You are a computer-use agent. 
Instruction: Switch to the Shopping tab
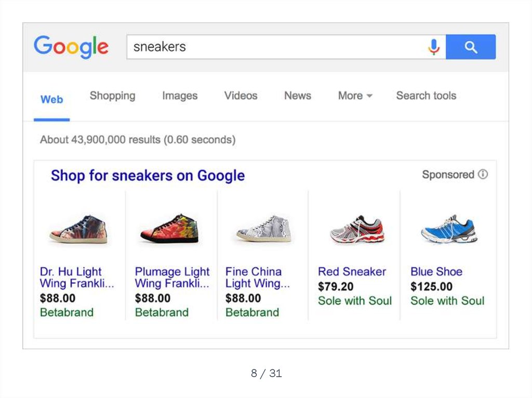pyautogui.click(x=112, y=95)
